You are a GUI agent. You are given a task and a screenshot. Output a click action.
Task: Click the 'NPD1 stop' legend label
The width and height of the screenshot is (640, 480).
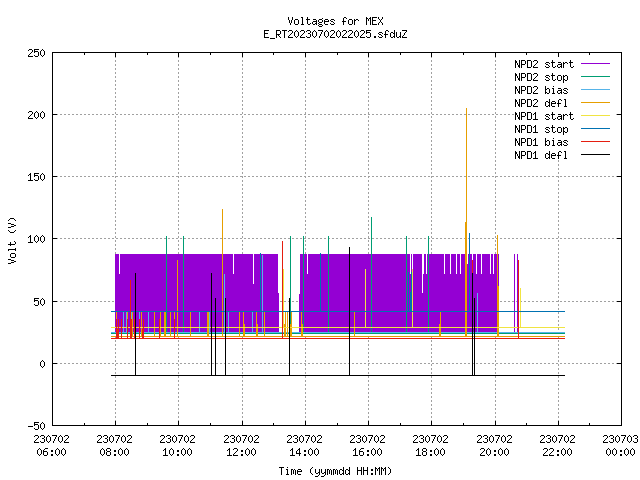tap(541, 129)
